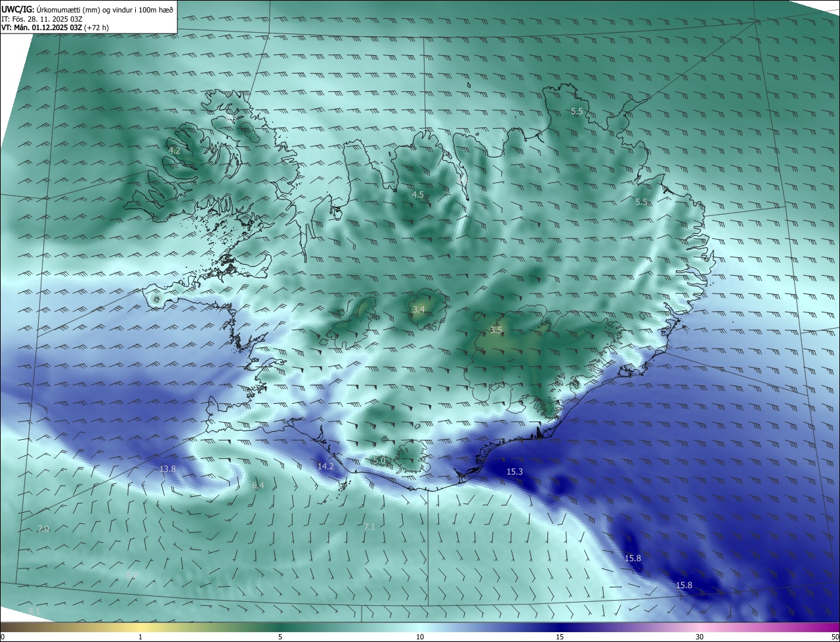The width and height of the screenshot is (840, 642).
Task: Click the 15.3 value off the south coast
Action: tap(514, 471)
